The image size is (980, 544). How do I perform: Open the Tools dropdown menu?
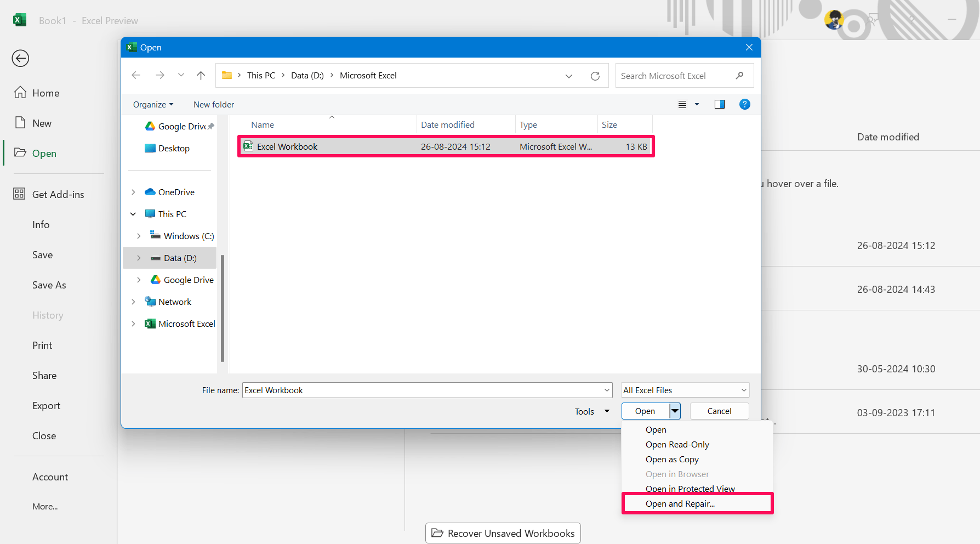point(592,411)
